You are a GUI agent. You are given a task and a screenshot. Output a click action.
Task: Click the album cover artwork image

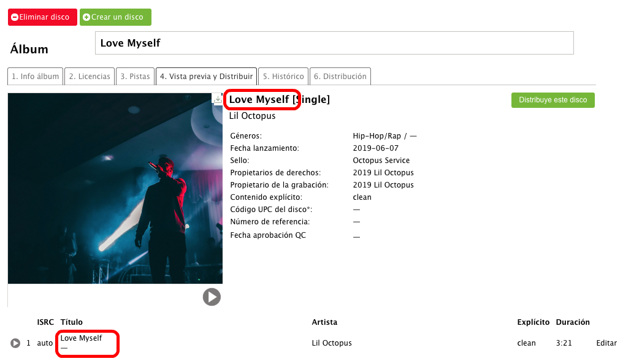point(115,188)
